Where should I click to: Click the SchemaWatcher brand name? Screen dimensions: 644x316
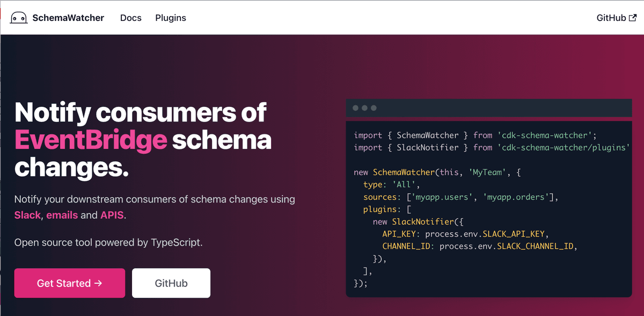(x=68, y=17)
